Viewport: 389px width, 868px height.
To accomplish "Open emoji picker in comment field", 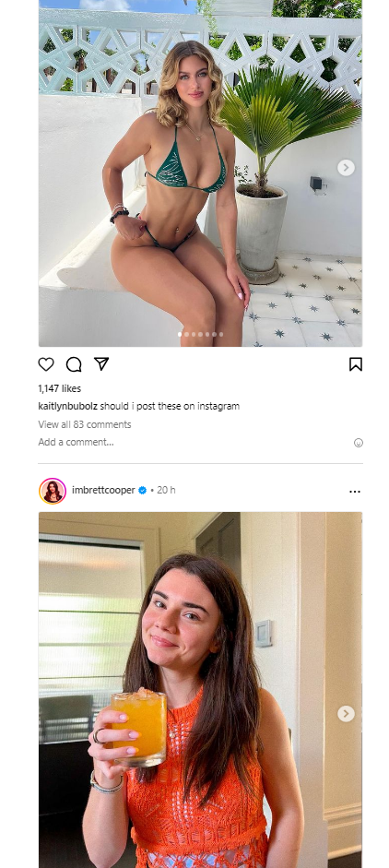I will [x=358, y=443].
